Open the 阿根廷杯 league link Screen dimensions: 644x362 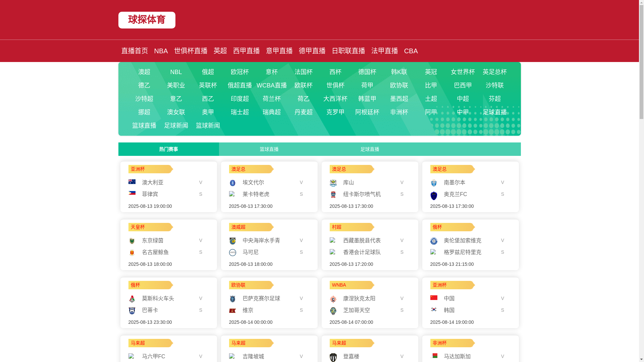(367, 112)
